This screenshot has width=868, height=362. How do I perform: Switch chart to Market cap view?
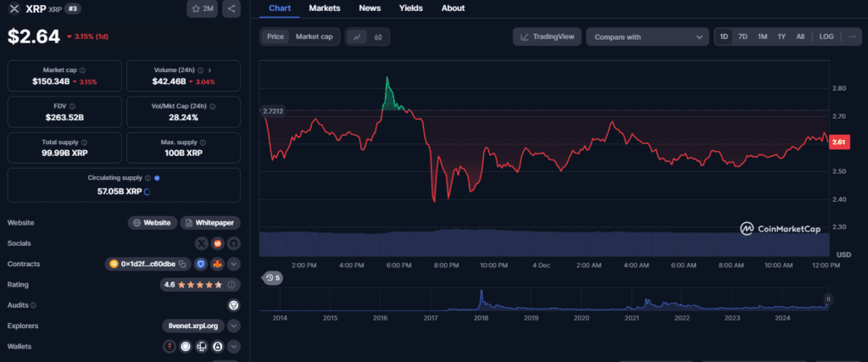coord(314,36)
